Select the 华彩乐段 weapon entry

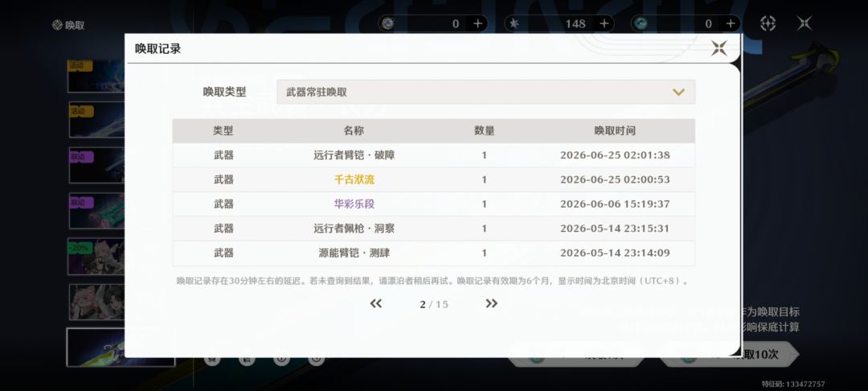point(354,204)
